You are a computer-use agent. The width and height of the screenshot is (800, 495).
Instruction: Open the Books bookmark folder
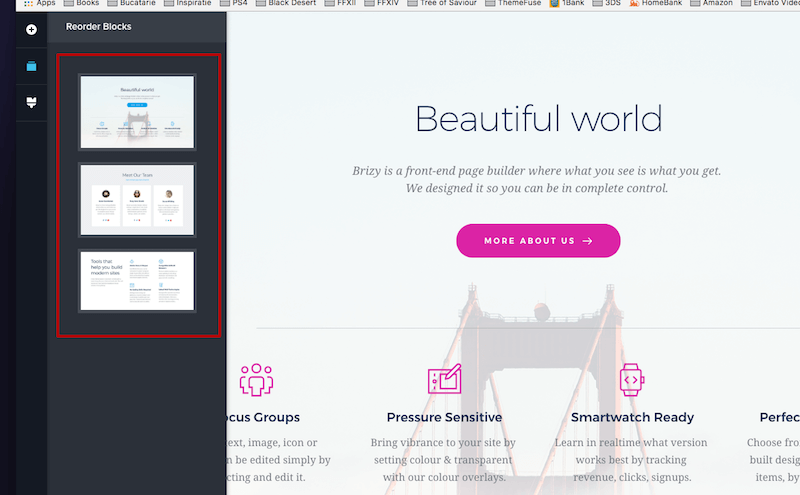tap(81, 3)
